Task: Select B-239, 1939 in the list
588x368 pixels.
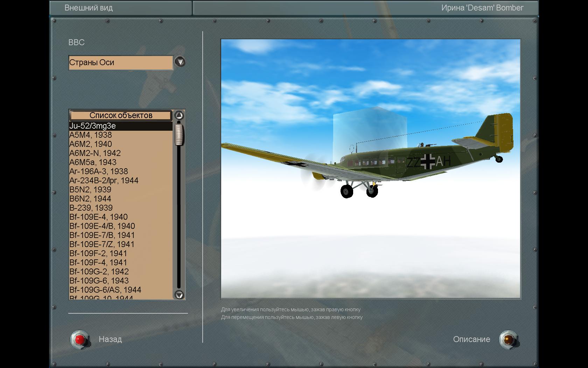Action: tap(121, 208)
